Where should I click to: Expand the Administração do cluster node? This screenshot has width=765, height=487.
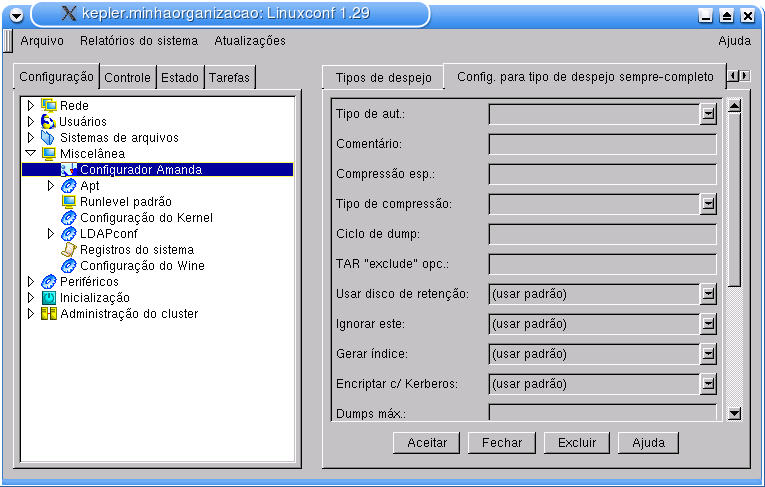point(31,314)
